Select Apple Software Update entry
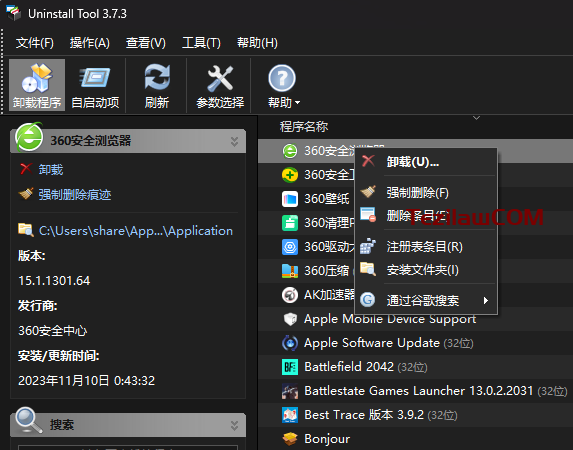The height and width of the screenshot is (450, 573). pos(415,343)
